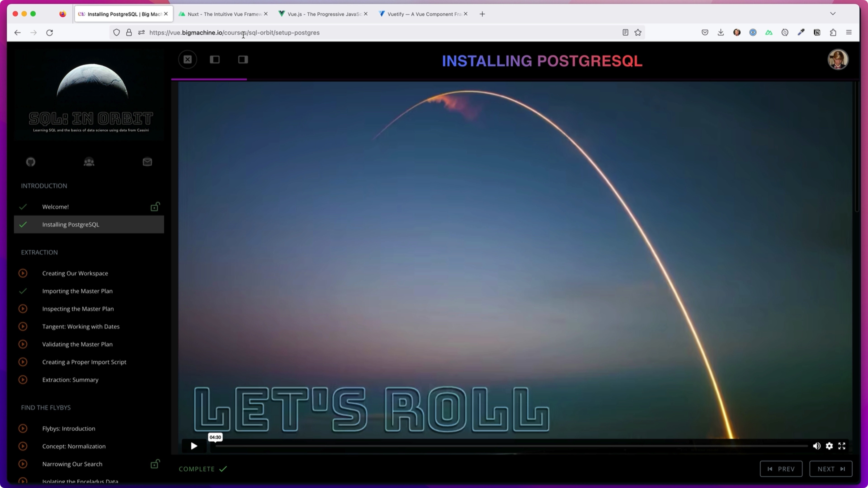Screen dimensions: 868x488
Task: Click play icon next to Extraction: Summary
Action: (x=23, y=380)
